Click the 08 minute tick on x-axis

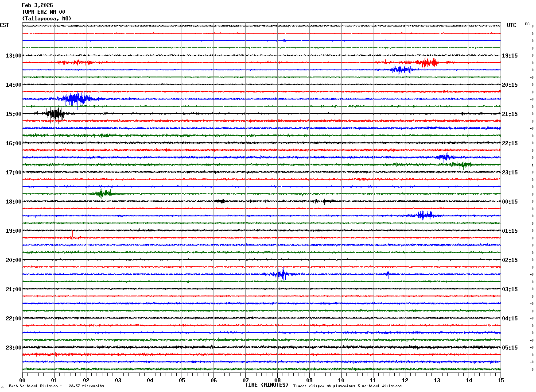(x=278, y=380)
